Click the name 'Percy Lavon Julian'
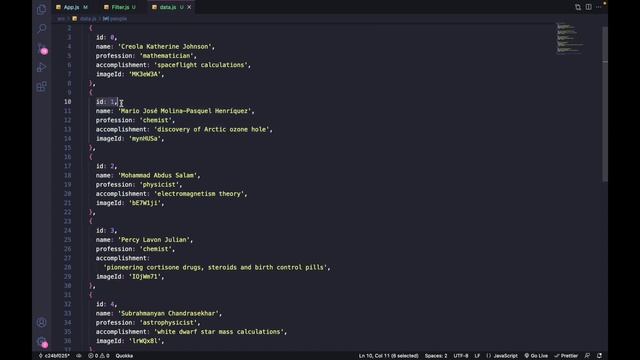 click(x=154, y=240)
